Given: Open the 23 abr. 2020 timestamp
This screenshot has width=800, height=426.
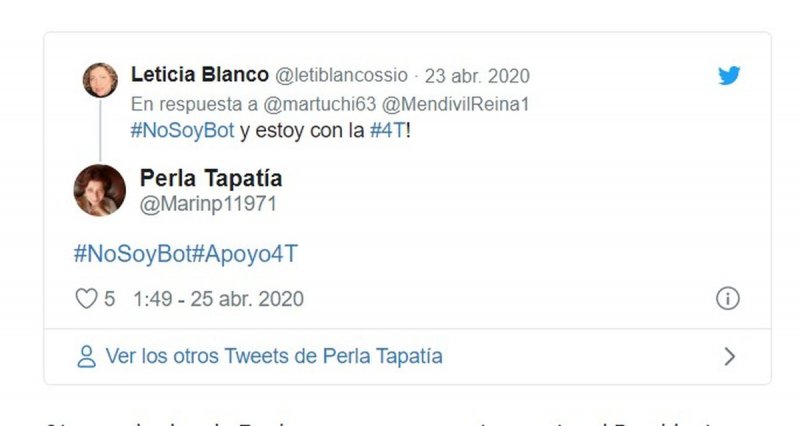Looking at the screenshot, I should coord(477,76).
